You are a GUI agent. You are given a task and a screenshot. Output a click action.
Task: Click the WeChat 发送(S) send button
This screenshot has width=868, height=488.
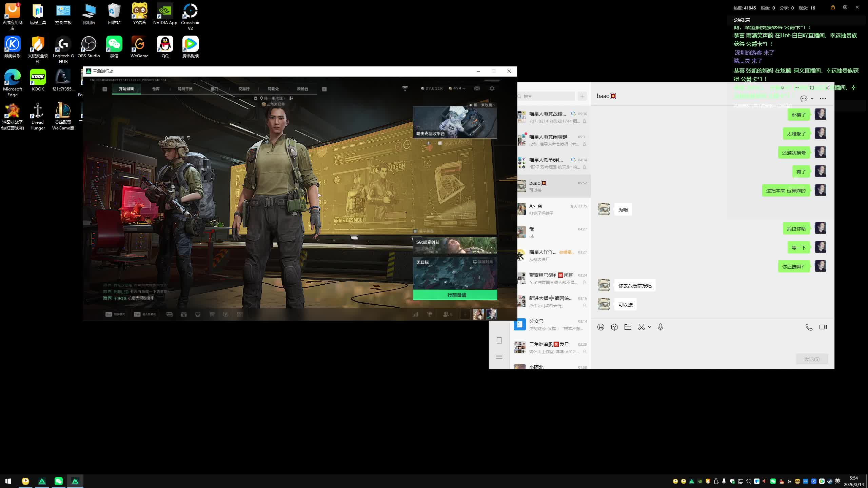812,359
